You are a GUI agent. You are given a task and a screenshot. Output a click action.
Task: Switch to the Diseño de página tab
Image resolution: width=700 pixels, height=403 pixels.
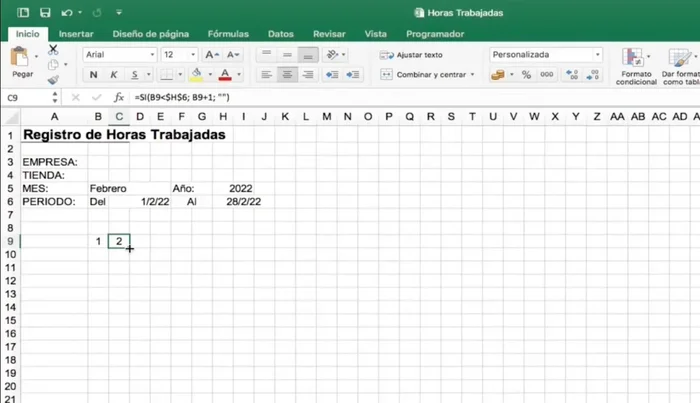[150, 34]
